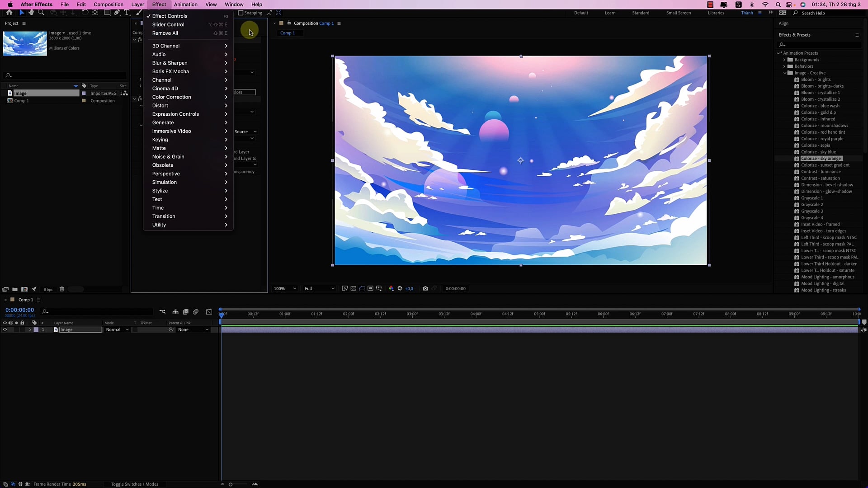Select the Zoom magnifier tool
Viewport: 868px width, 488px height.
point(41,13)
